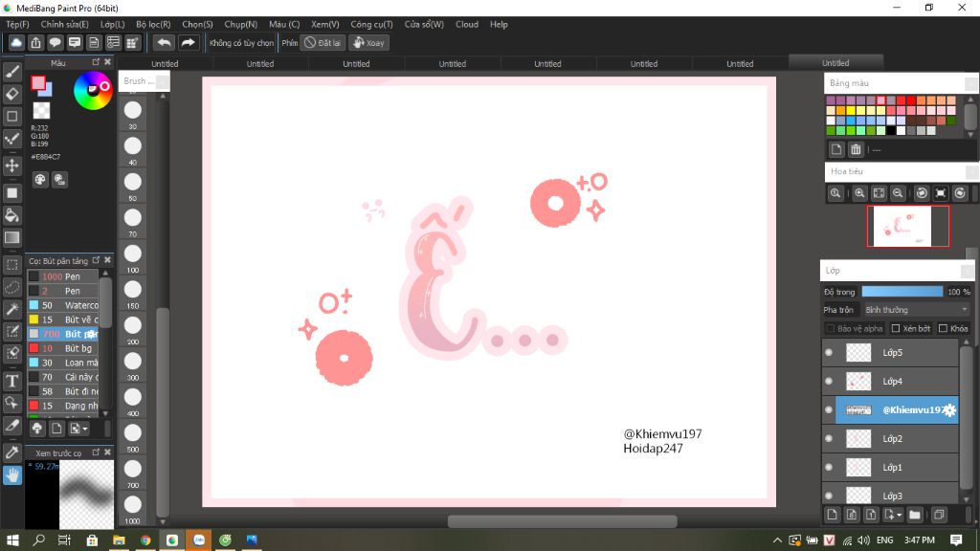Pick a hue on the color wheel
This screenshot has width=980, height=551.
pos(93,91)
